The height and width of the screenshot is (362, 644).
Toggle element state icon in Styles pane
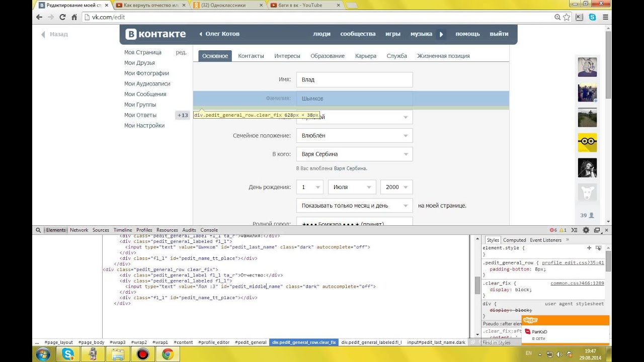[599, 248]
